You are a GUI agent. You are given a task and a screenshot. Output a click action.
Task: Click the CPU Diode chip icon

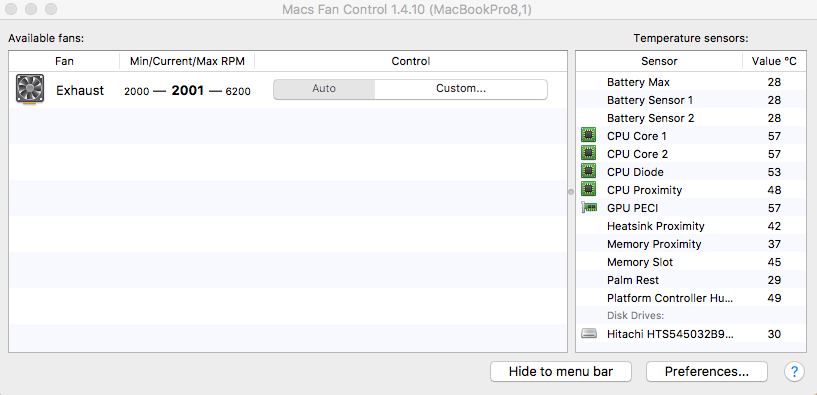[x=588, y=171]
